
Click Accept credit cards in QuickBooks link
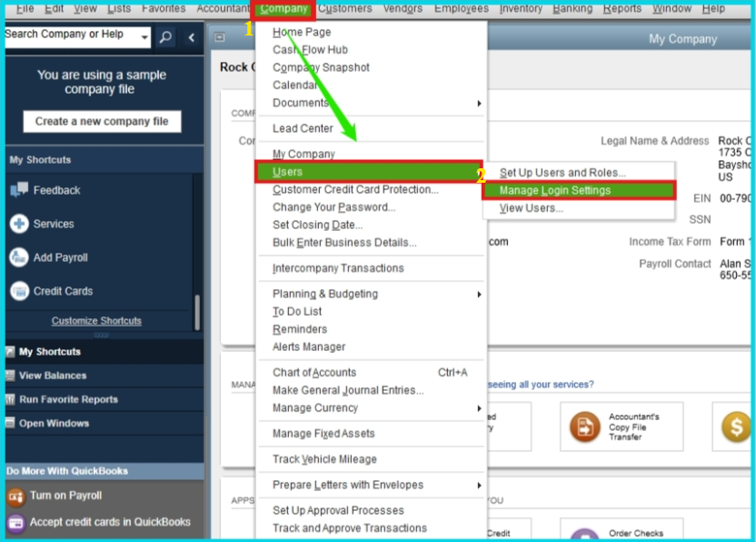110,522
